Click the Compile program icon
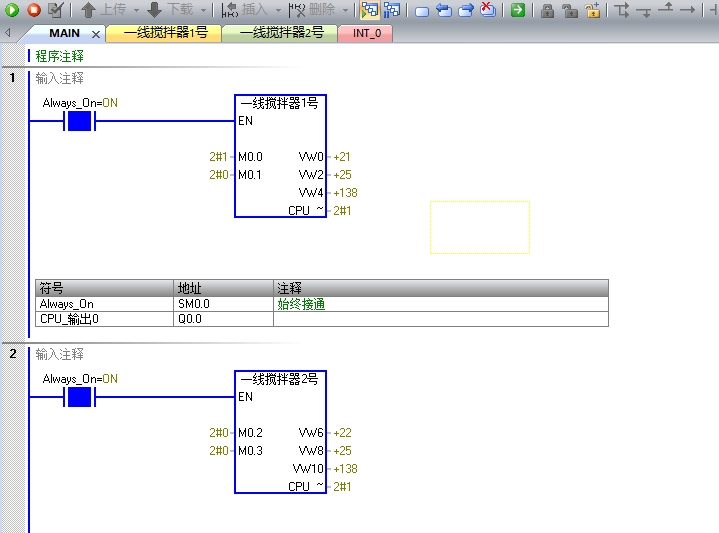Screen dimensions: 719x533 [x=55, y=10]
